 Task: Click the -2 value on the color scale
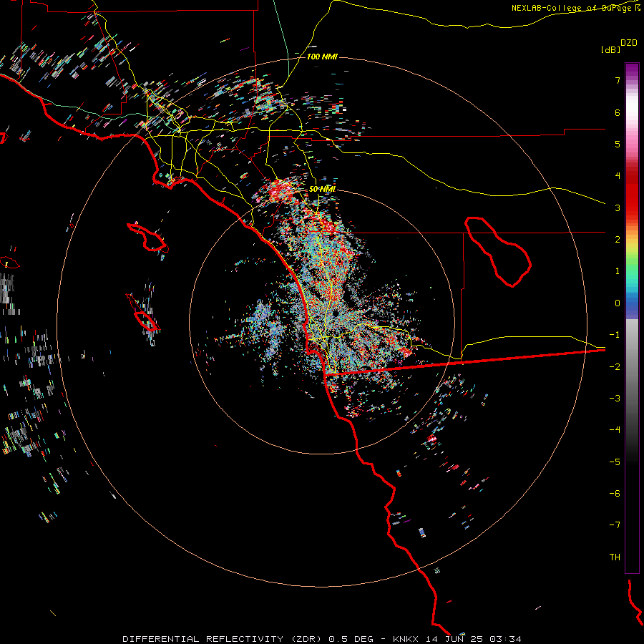615,367
